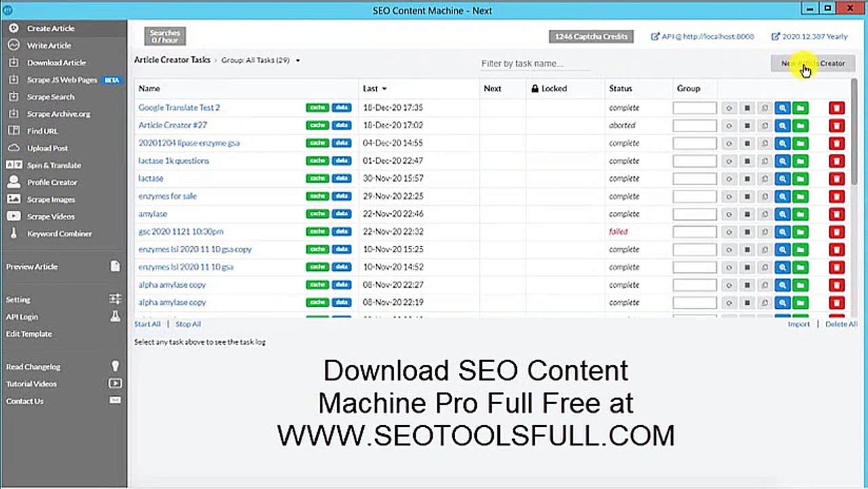This screenshot has height=489, width=868.
Task: Open Write Article in sidebar
Action: pyautogui.click(x=49, y=46)
